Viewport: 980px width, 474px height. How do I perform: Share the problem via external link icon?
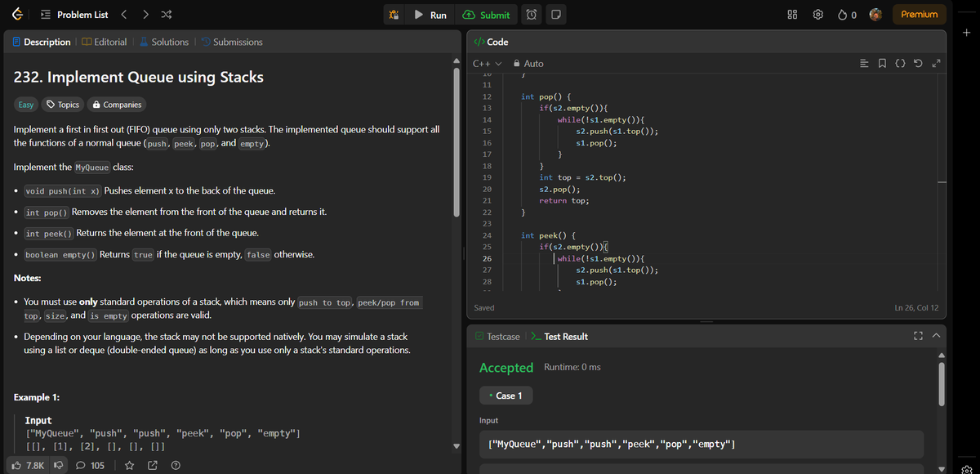click(153, 465)
